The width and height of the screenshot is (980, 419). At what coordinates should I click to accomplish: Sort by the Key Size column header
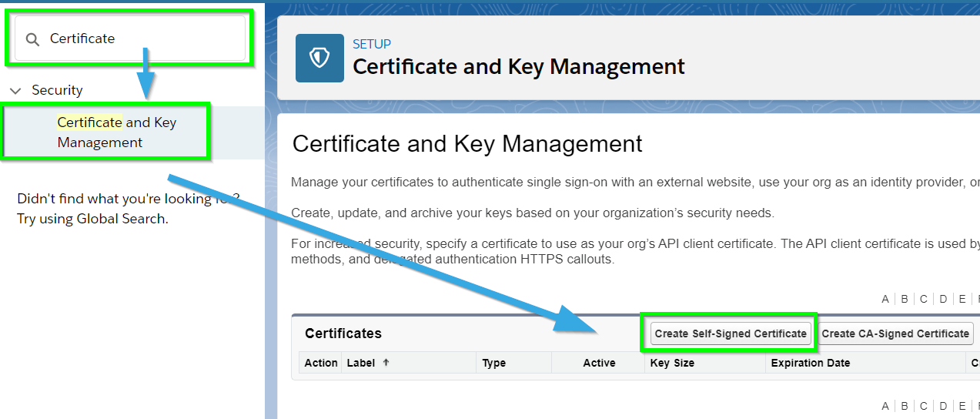point(672,363)
